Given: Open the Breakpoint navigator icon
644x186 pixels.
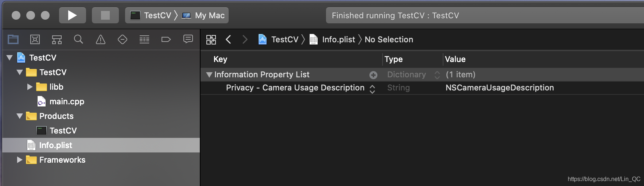Looking at the screenshot, I should tap(166, 39).
